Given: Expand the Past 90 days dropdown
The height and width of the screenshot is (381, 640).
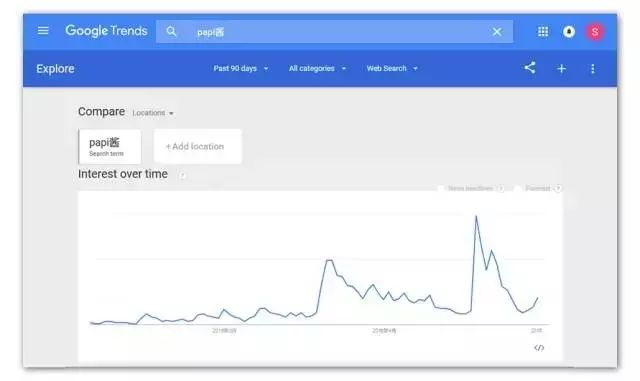Looking at the screenshot, I should 241,69.
